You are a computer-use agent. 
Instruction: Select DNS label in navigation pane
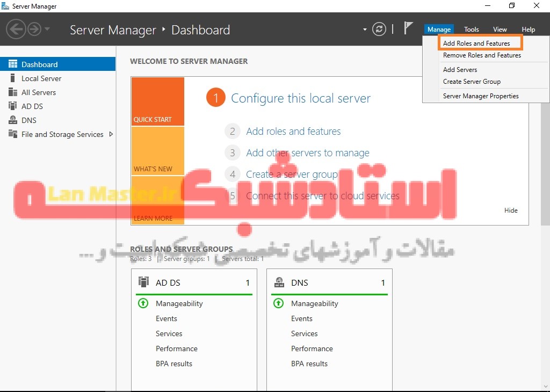tap(29, 120)
